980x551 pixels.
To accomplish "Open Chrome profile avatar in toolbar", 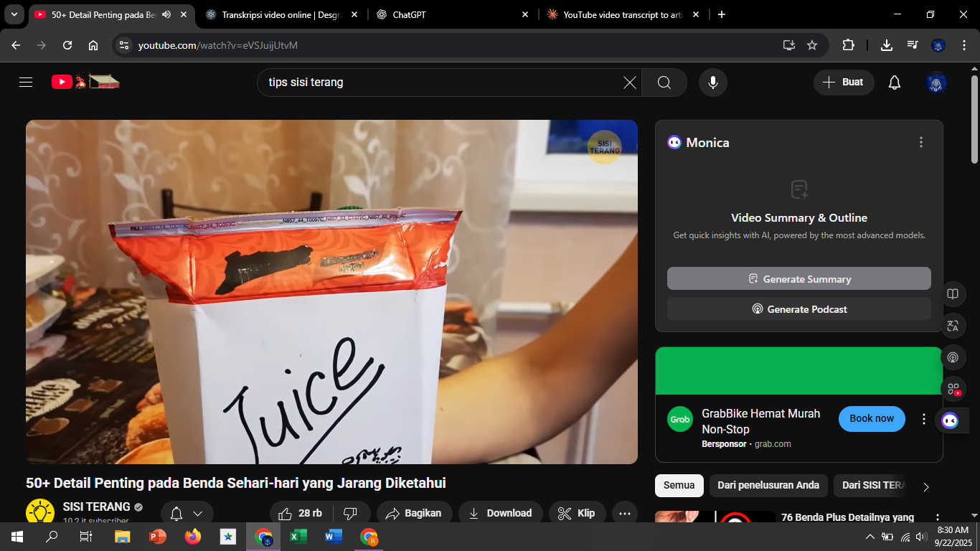I will (938, 45).
